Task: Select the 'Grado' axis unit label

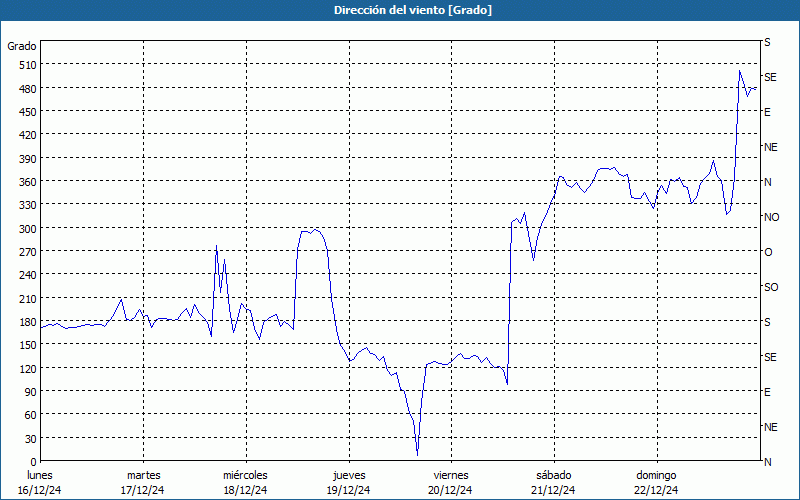Action: (21, 46)
